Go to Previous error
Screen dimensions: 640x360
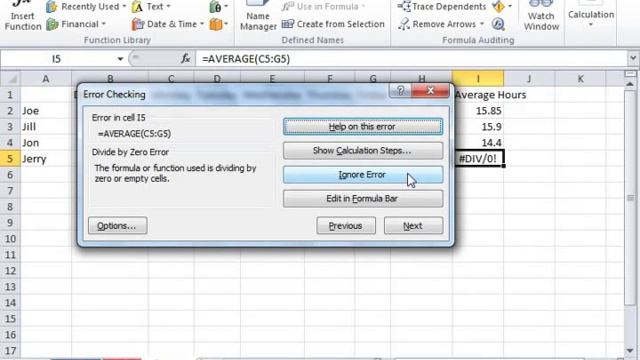[x=346, y=226]
